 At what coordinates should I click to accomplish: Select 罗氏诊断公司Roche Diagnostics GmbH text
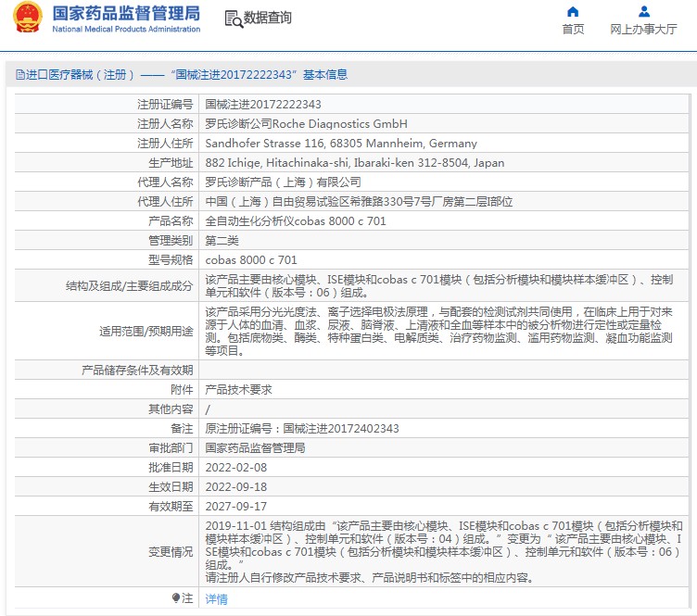(x=306, y=124)
